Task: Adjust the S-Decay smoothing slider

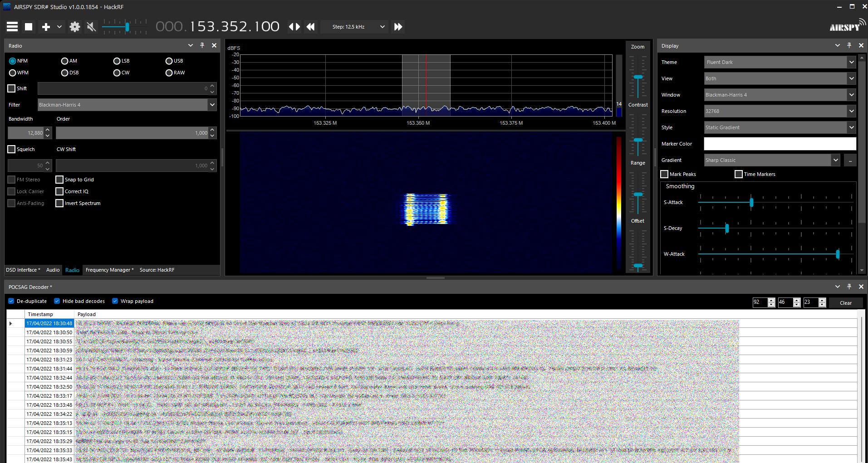Action: coord(727,228)
